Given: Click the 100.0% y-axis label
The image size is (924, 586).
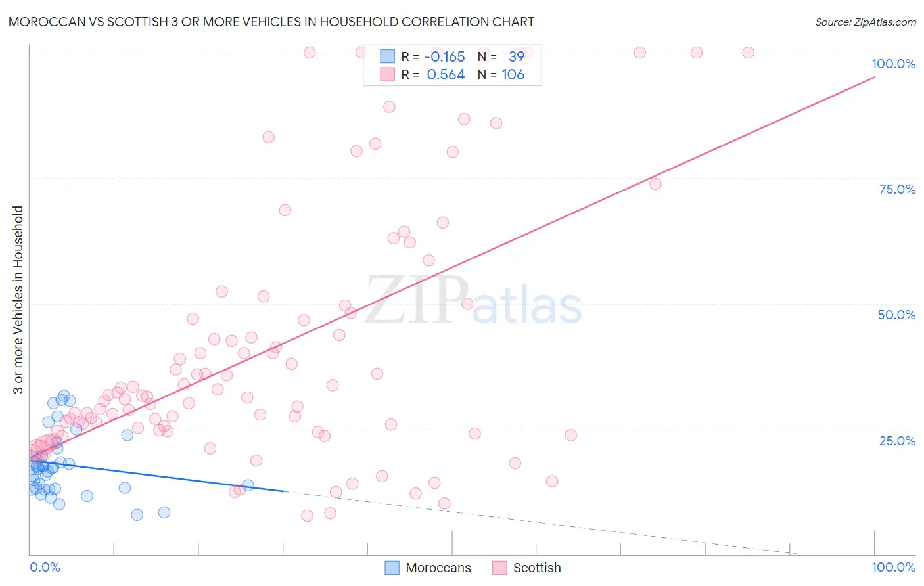Looking at the screenshot, I should (x=893, y=64).
